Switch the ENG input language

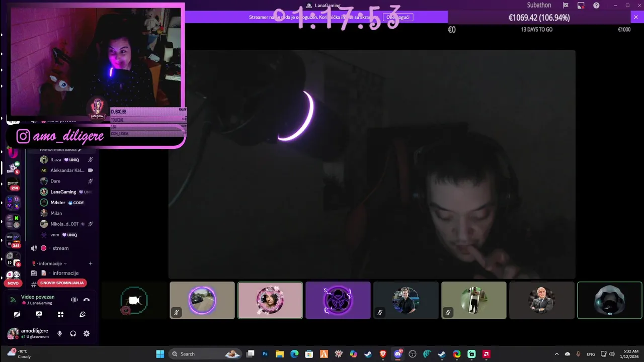point(591,354)
